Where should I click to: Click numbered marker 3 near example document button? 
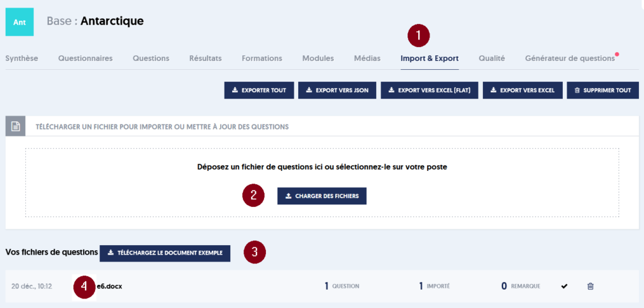coord(255,251)
